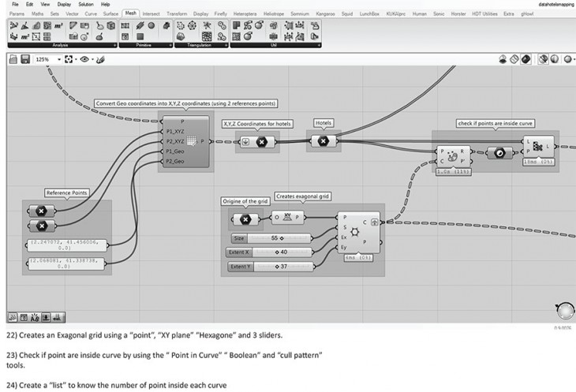Click the Reference Points group label
576x392 pixels.
67,192
